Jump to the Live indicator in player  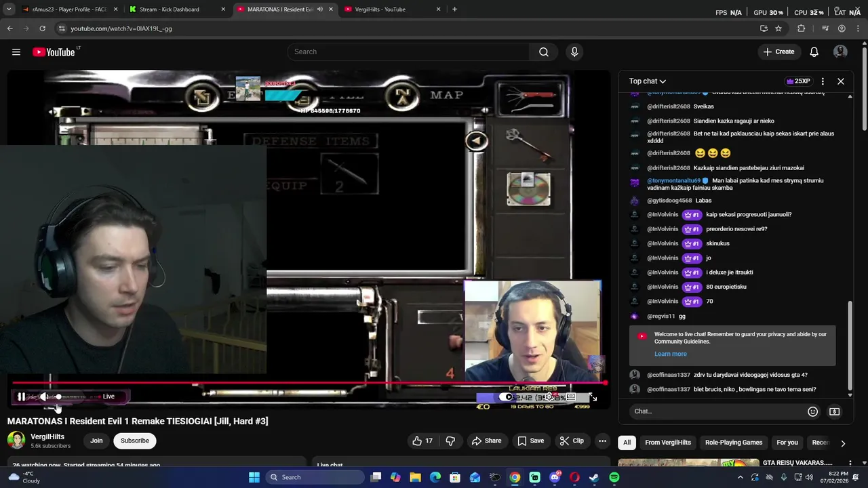(108, 396)
